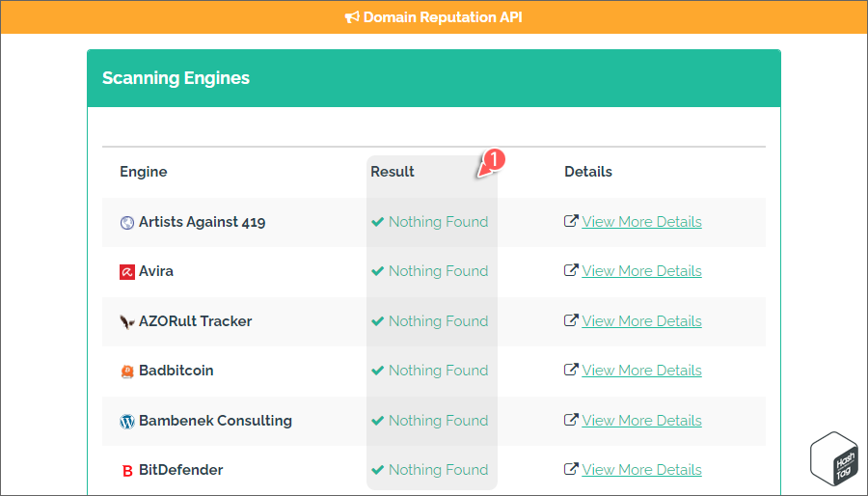Image resolution: width=868 pixels, height=496 pixels.
Task: Click the Details column header
Action: (588, 172)
